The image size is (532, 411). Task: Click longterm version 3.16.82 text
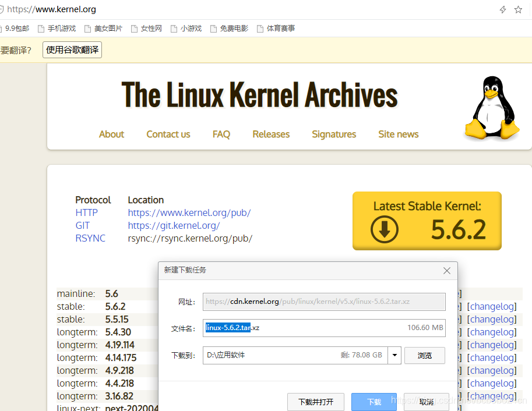pyautogui.click(x=119, y=396)
